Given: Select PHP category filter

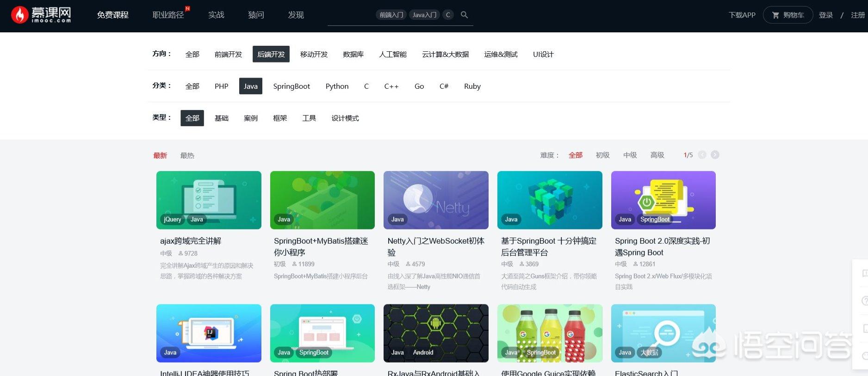Looking at the screenshot, I should [222, 86].
